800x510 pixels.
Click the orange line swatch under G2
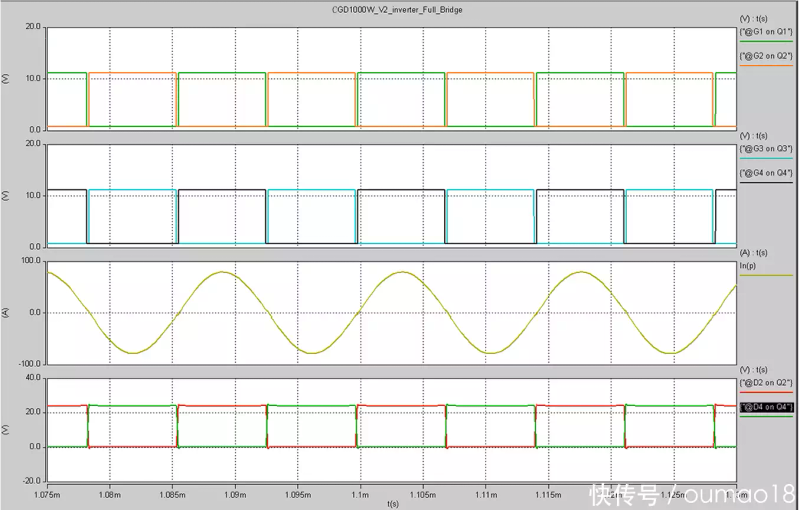(x=765, y=66)
